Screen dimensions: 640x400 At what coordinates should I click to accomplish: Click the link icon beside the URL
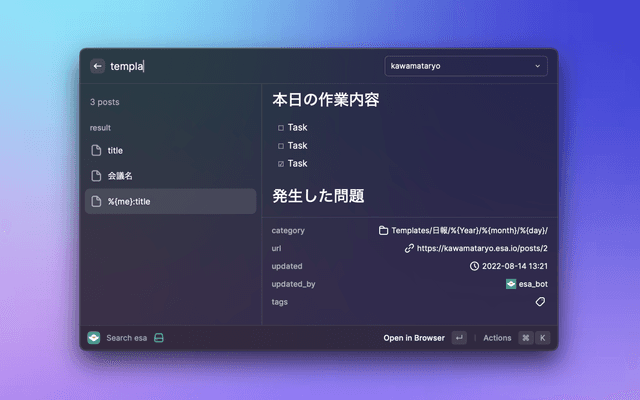click(x=409, y=248)
